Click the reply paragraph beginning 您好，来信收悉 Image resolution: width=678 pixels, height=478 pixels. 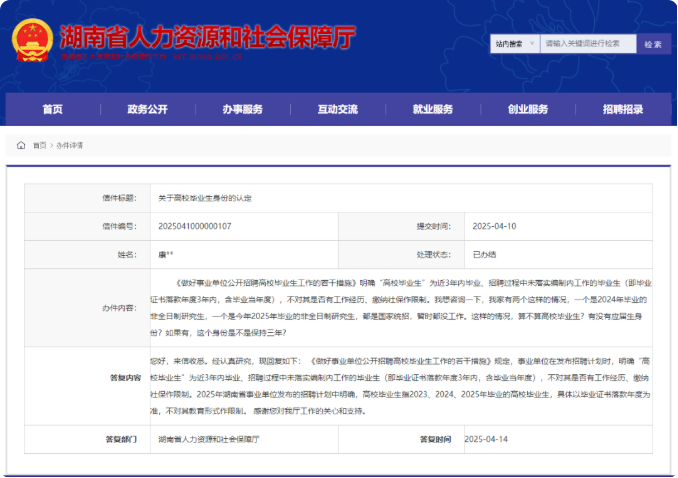[x=400, y=386]
